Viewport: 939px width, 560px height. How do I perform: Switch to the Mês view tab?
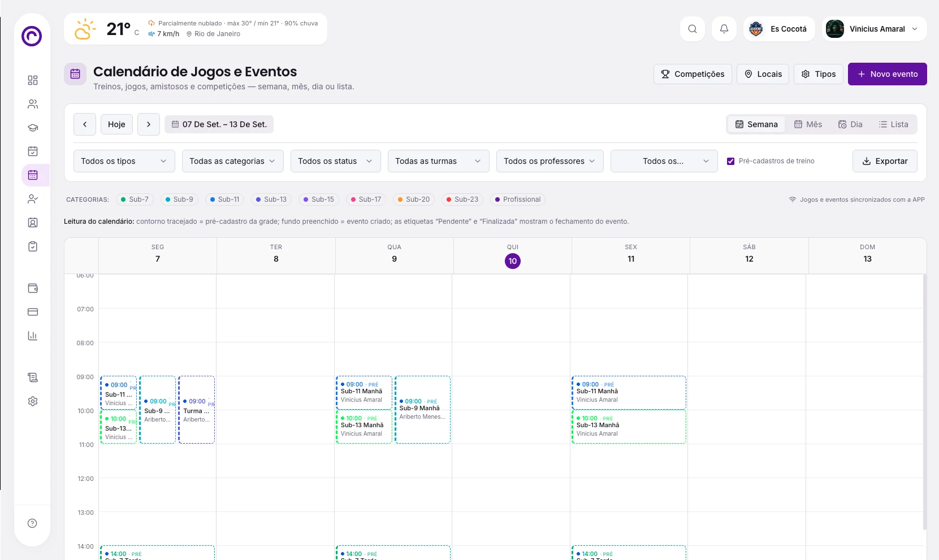pos(808,124)
